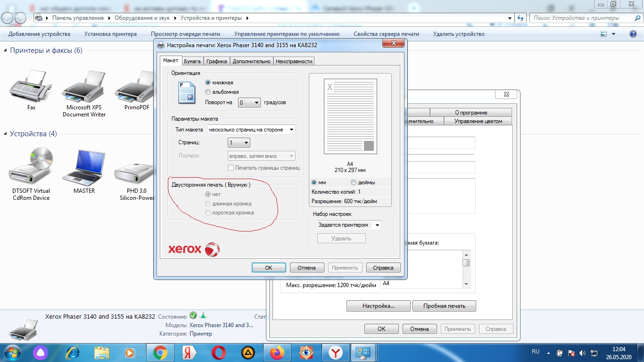Click Удалить устройство toolbar command

459,34
